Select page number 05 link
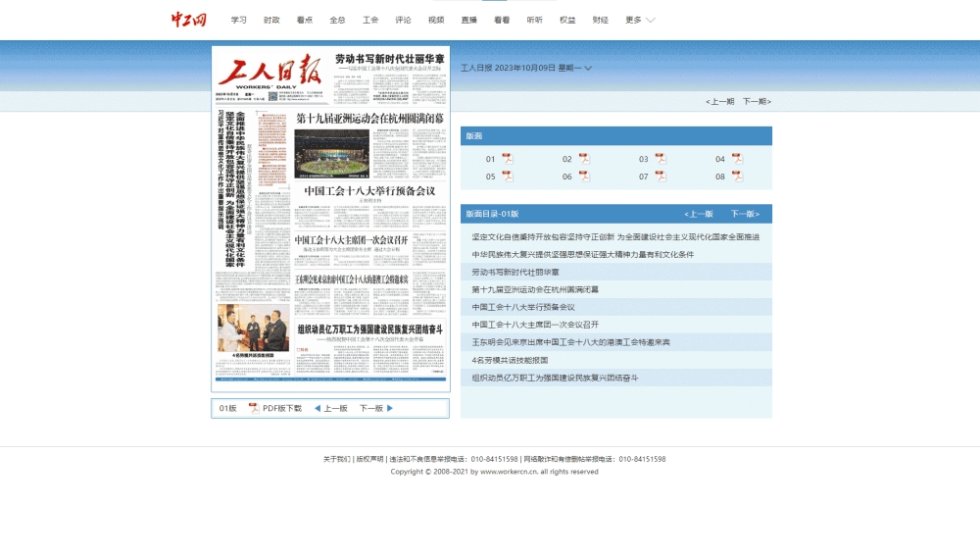This screenshot has width=980, height=557. coord(491,177)
